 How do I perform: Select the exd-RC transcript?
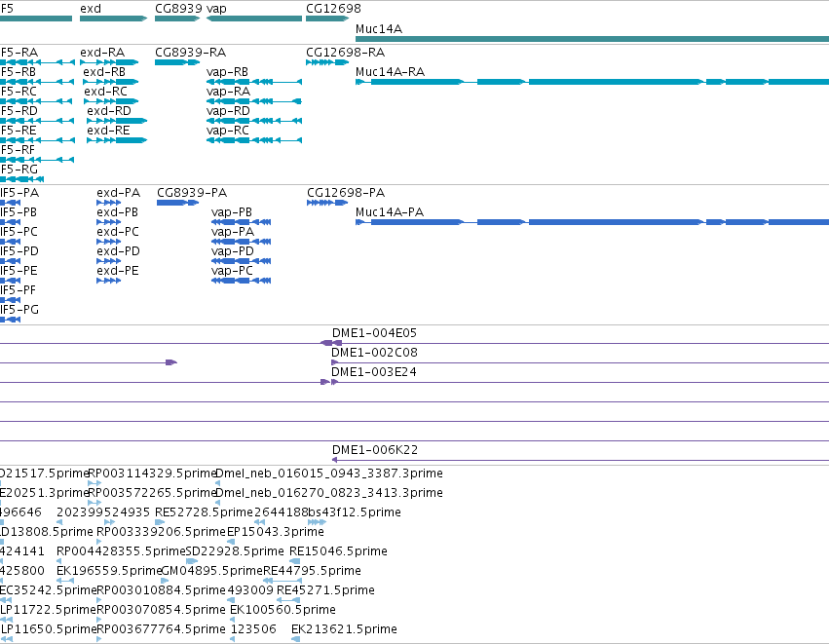pos(106,92)
